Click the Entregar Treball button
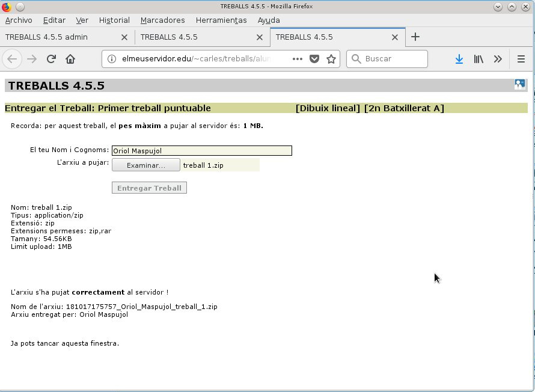Image resolution: width=535 pixels, height=392 pixels. click(149, 188)
